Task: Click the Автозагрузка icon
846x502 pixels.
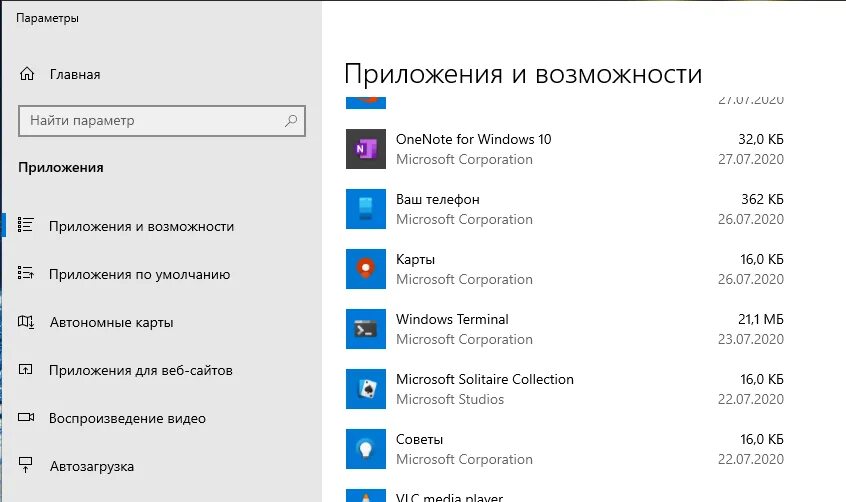Action: click(25, 465)
